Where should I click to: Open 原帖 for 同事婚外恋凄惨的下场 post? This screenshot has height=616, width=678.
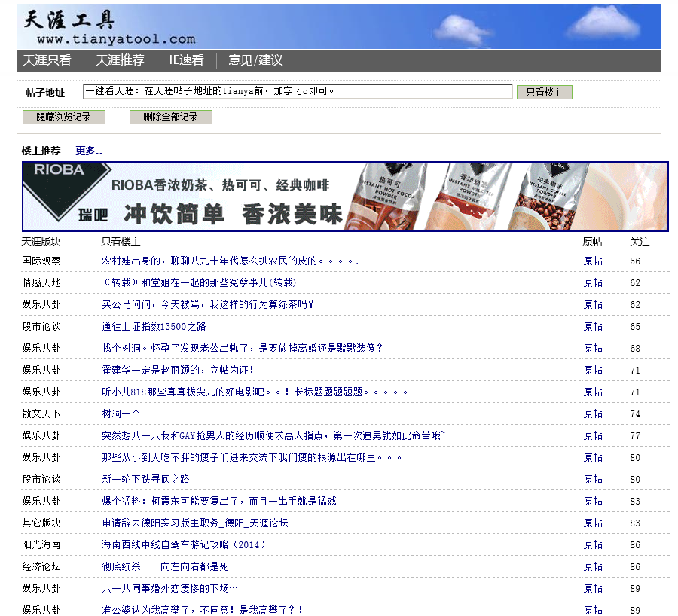(593, 588)
